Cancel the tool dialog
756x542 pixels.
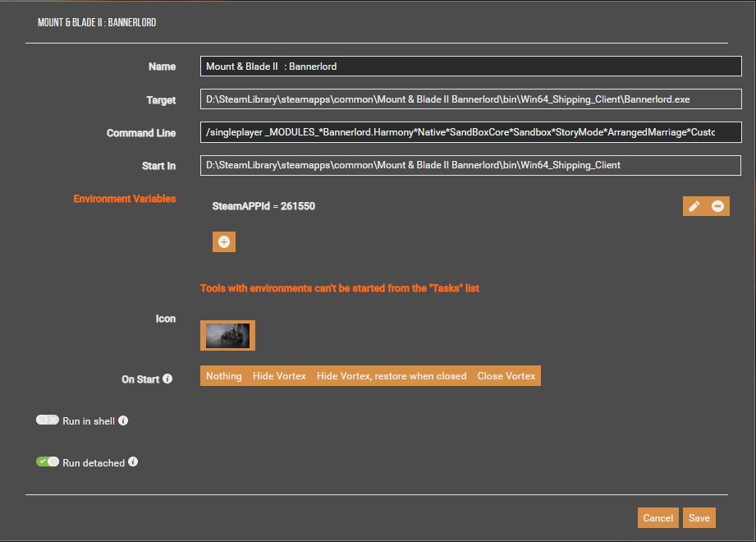[658, 518]
